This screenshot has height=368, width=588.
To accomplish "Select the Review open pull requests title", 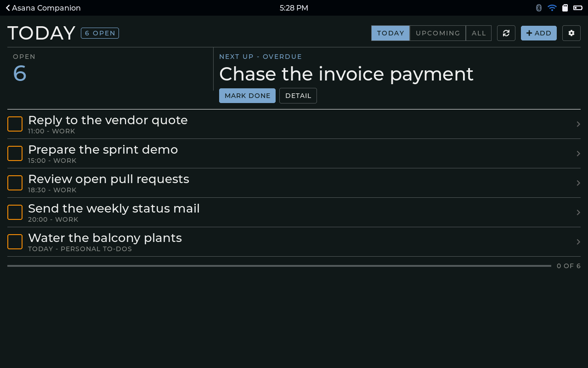I will point(108,179).
